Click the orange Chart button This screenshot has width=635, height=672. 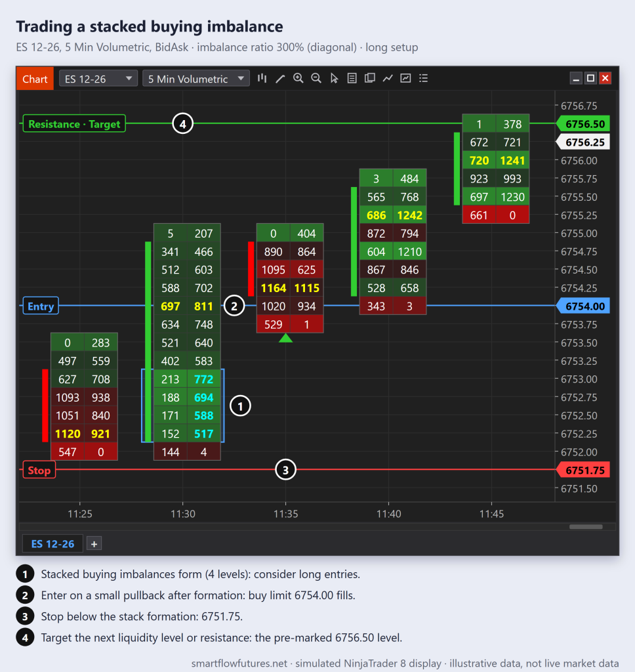[35, 79]
